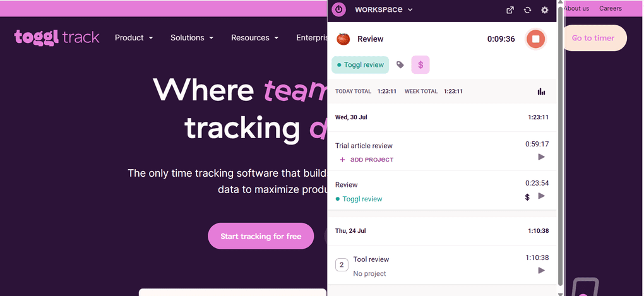Click the 0:59:17 duration
Image resolution: width=644 pixels, height=296 pixels.
pos(537,144)
